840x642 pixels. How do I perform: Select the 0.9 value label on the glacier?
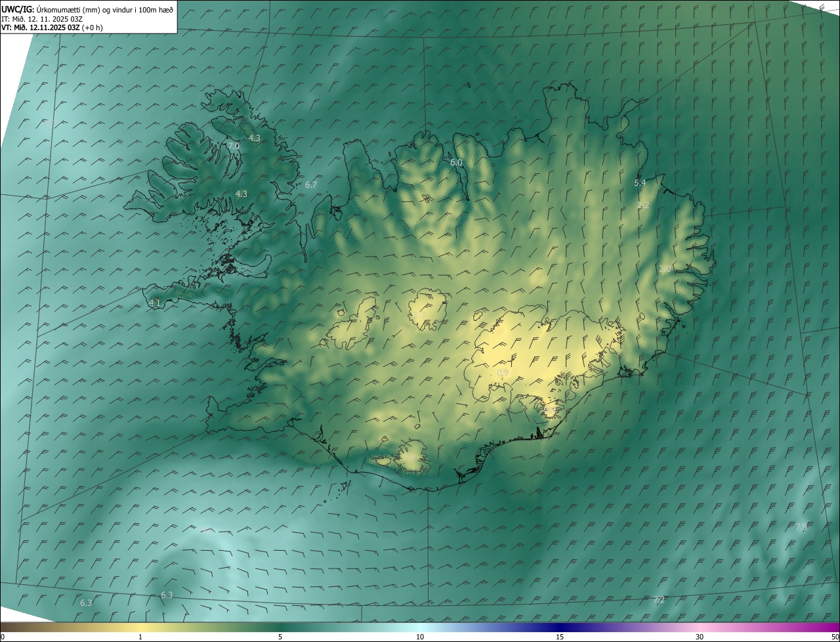click(x=503, y=373)
